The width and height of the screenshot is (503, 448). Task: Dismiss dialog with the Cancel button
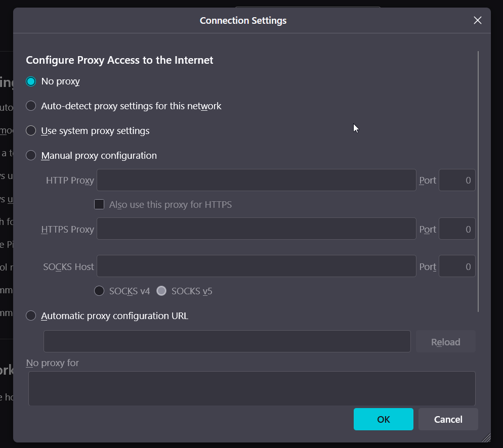[448, 419]
